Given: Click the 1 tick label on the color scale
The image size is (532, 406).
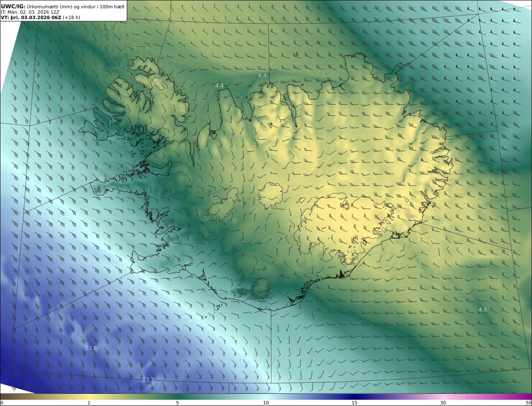Looking at the screenshot, I should point(89,403).
